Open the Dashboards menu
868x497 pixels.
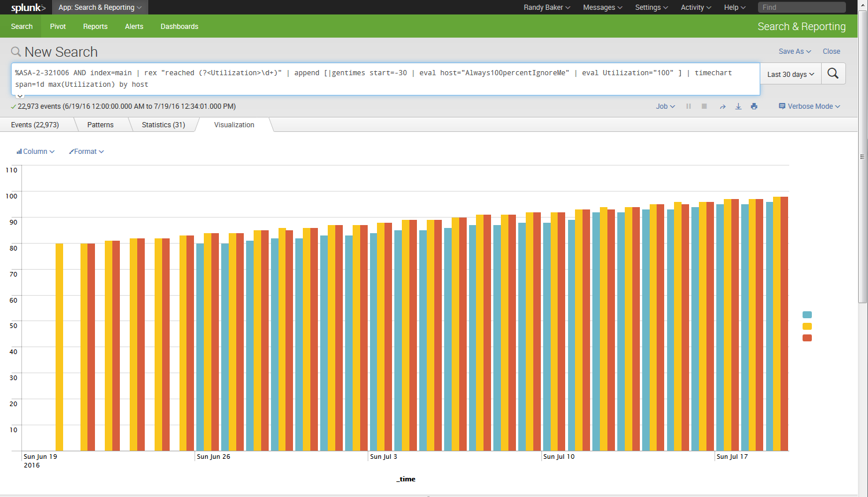pyautogui.click(x=179, y=26)
